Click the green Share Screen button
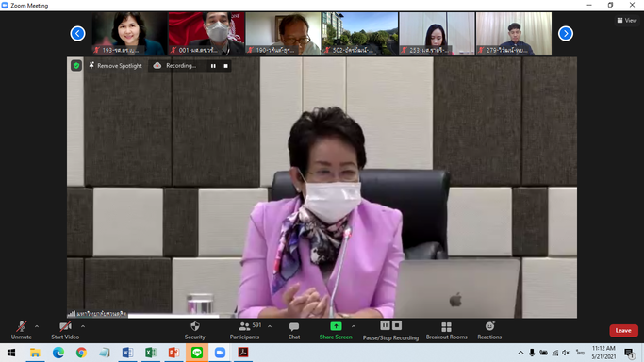Screen dimensions: 644x362 pyautogui.click(x=336, y=330)
